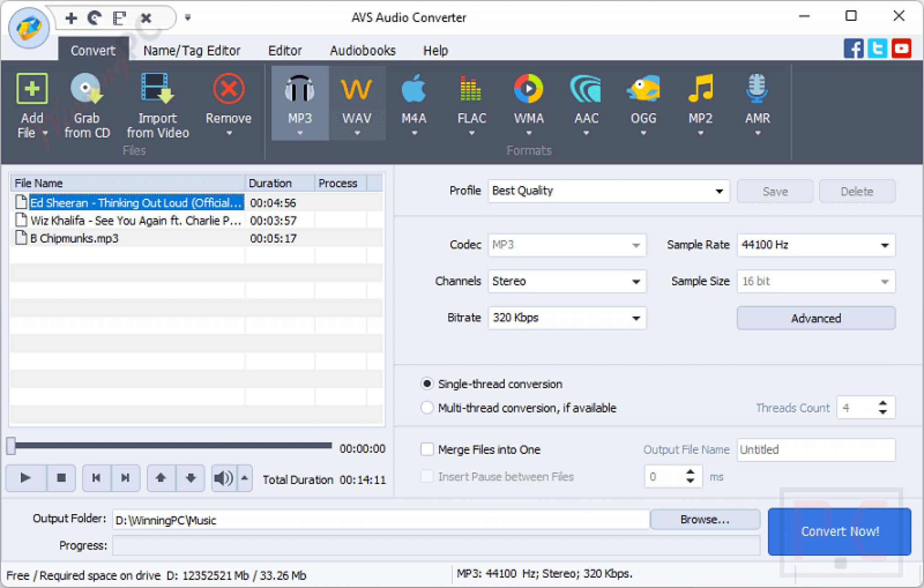Click the Convert Now button
Viewport: 924px width, 588px height.
tap(840, 532)
